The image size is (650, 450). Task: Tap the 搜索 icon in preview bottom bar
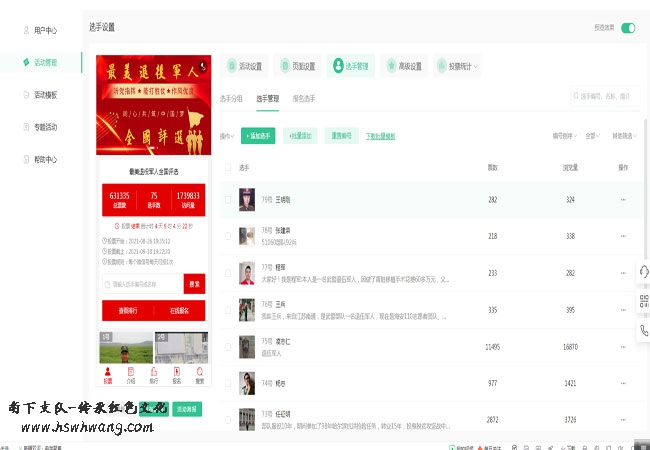pos(200,375)
